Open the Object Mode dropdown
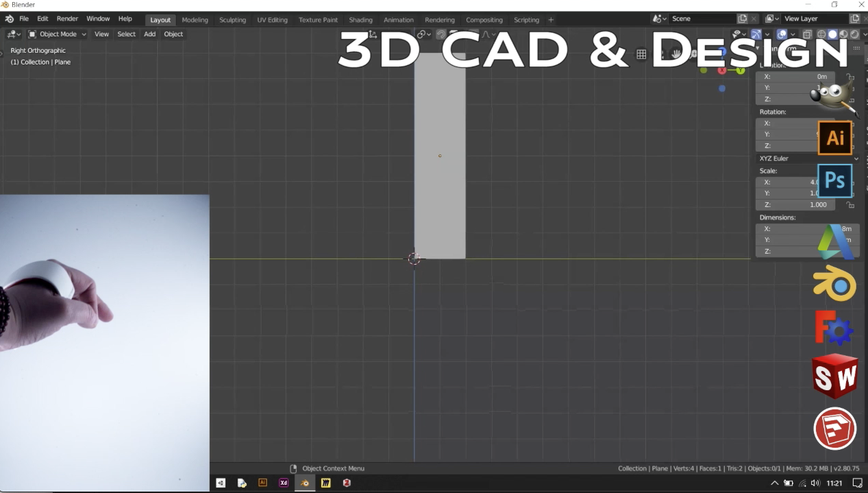The height and width of the screenshot is (493, 868). tap(58, 34)
